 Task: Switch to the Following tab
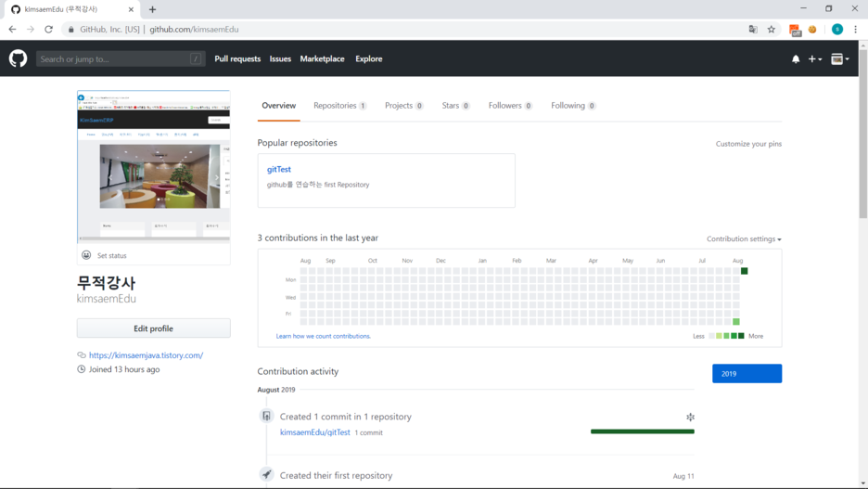pyautogui.click(x=573, y=106)
